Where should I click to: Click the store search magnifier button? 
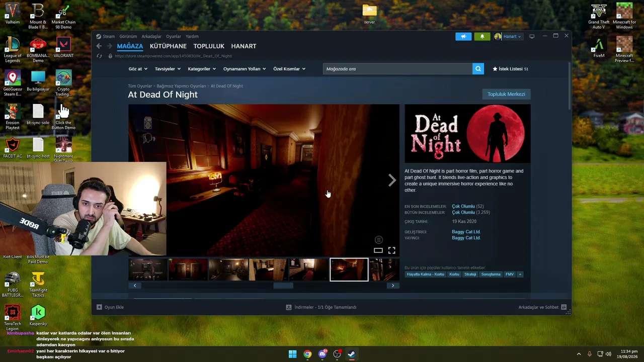point(478,69)
